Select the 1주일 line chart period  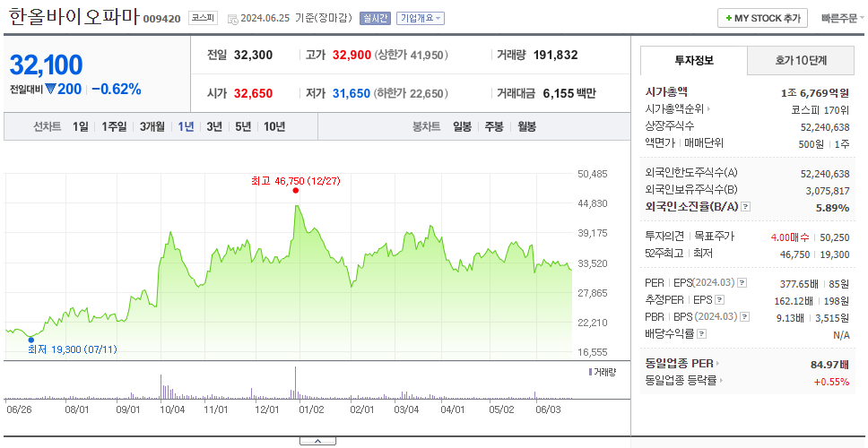coord(114,126)
